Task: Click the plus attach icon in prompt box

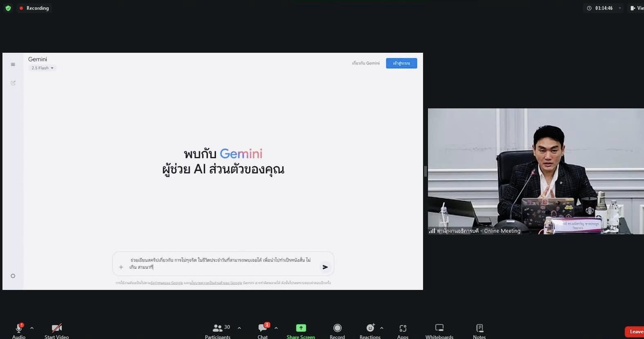Action: click(121, 267)
